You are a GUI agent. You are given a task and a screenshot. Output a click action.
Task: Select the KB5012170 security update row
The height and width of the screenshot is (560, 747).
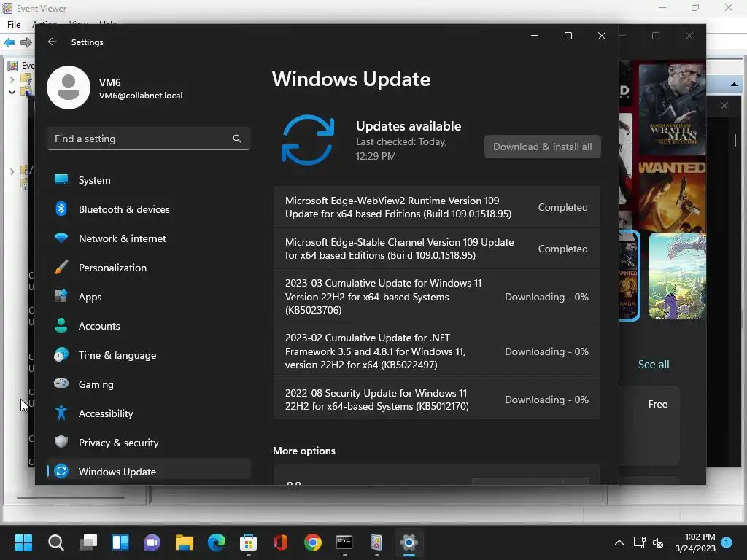437,400
